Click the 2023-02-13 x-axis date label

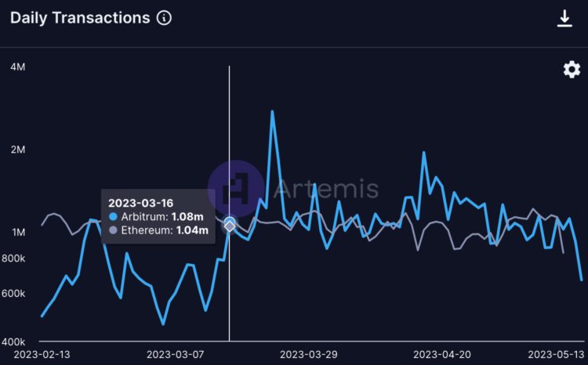pyautogui.click(x=36, y=354)
